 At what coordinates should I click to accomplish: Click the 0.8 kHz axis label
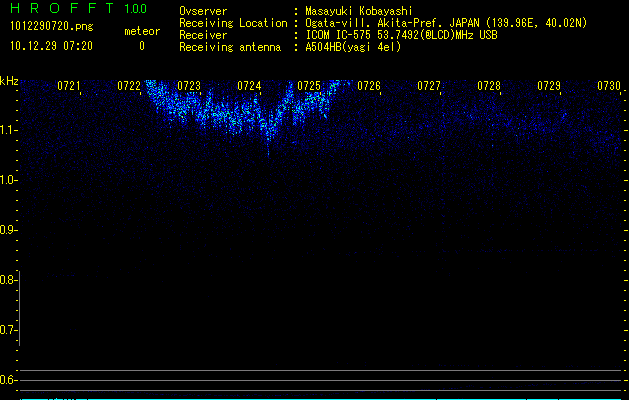point(7,280)
